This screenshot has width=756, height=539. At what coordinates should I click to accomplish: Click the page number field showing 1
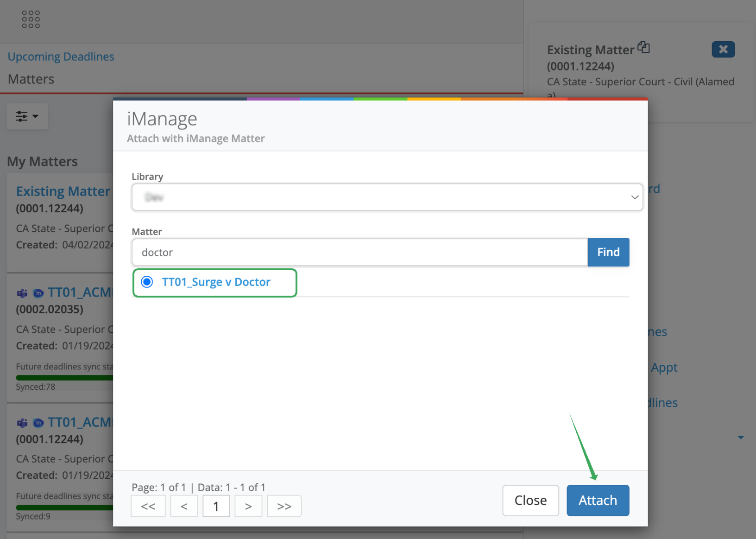pyautogui.click(x=216, y=506)
